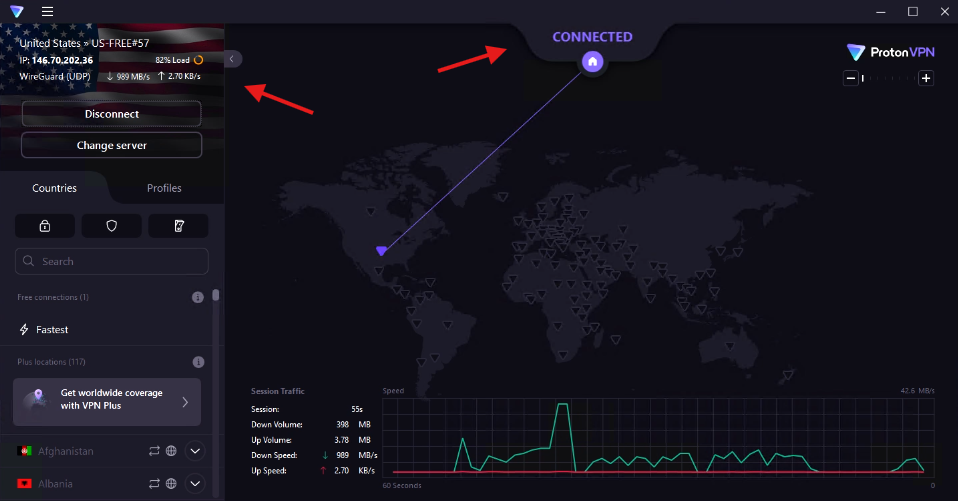Click the Afghanistan P2P arrows icon
Image resolution: width=958 pixels, height=501 pixels.
tap(154, 451)
